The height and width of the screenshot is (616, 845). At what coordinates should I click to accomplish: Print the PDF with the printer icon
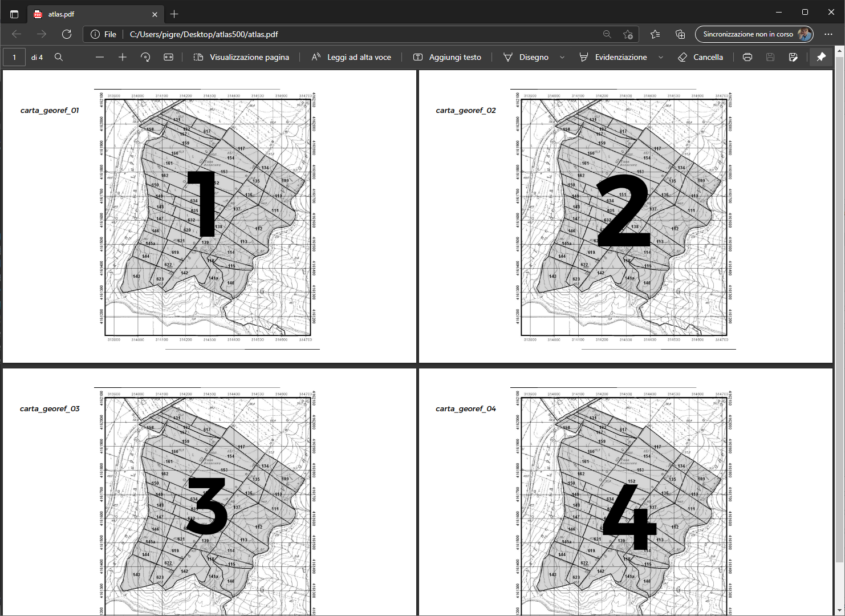coord(747,57)
